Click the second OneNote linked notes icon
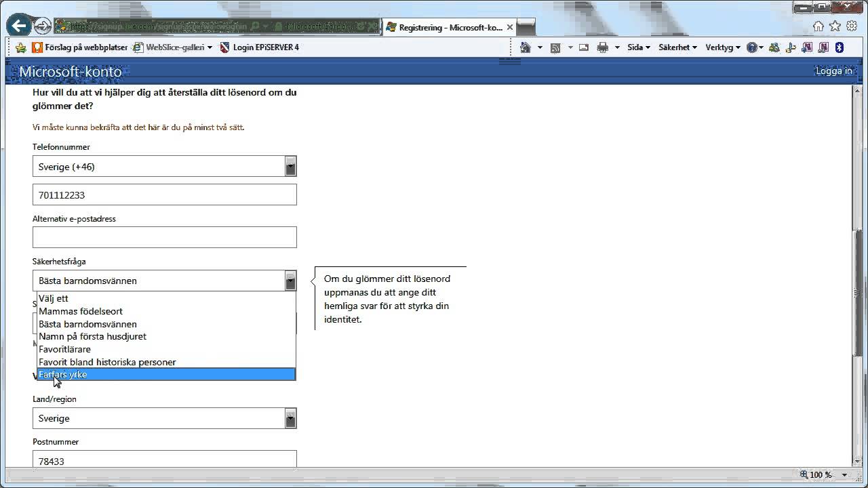The image size is (868, 488). 823,47
